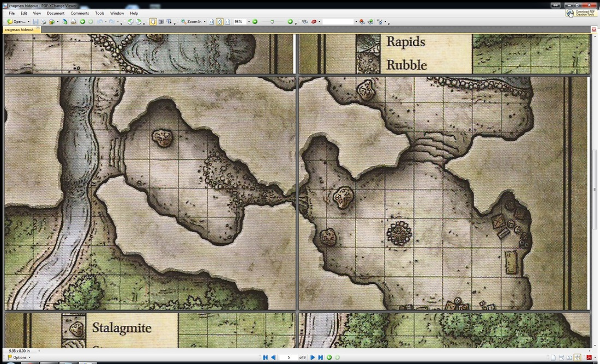Viewport: 600px width, 364px height.
Task: Select the Hand tool
Action: (x=153, y=22)
